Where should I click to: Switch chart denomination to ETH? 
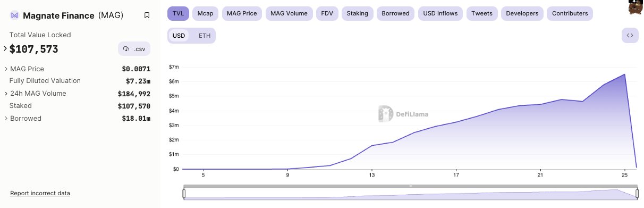(x=204, y=36)
